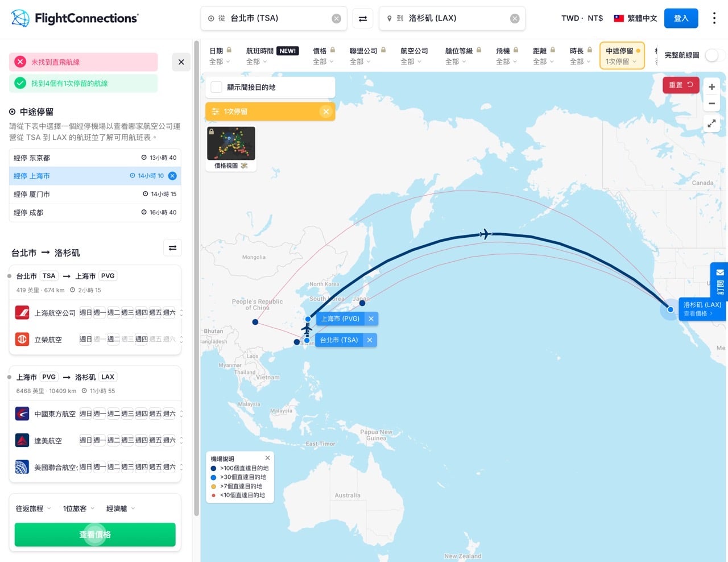Image resolution: width=728 pixels, height=562 pixels.
Task: Click the Los Angeles airport dot on map
Action: point(671,309)
